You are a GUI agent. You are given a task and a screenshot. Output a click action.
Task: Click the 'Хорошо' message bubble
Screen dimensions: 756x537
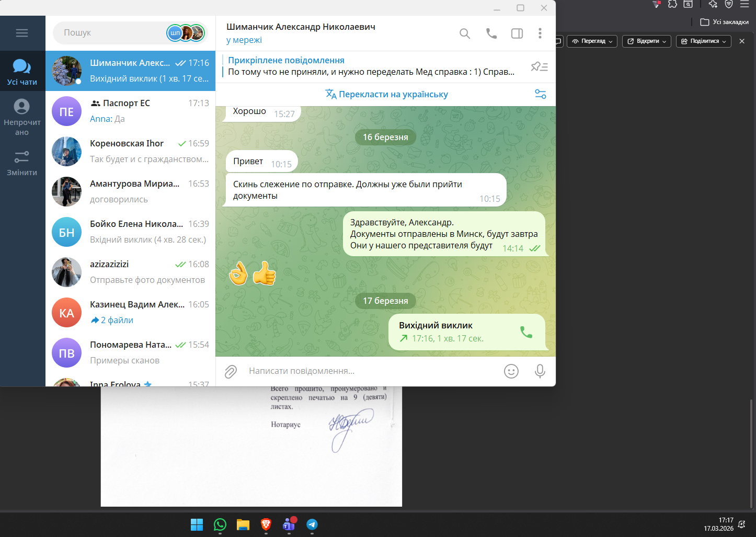pyautogui.click(x=262, y=112)
